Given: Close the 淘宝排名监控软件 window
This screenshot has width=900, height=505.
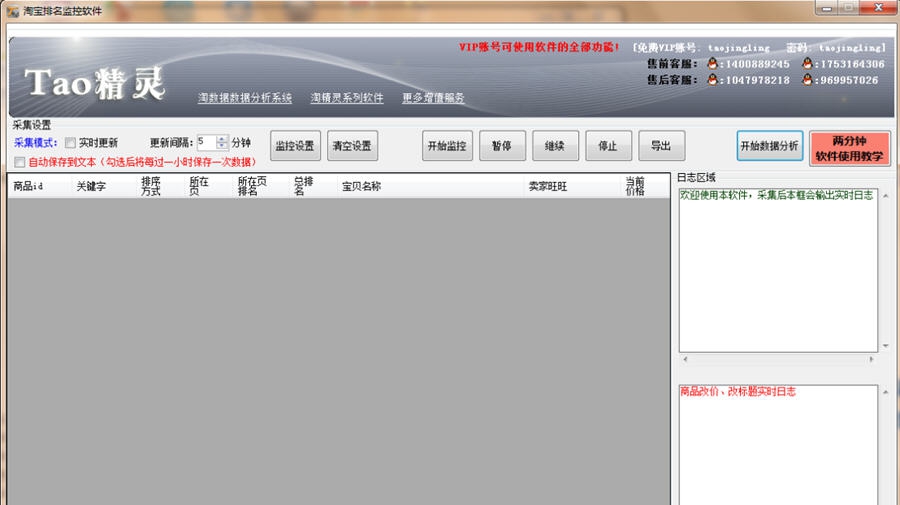Looking at the screenshot, I should tap(878, 8).
